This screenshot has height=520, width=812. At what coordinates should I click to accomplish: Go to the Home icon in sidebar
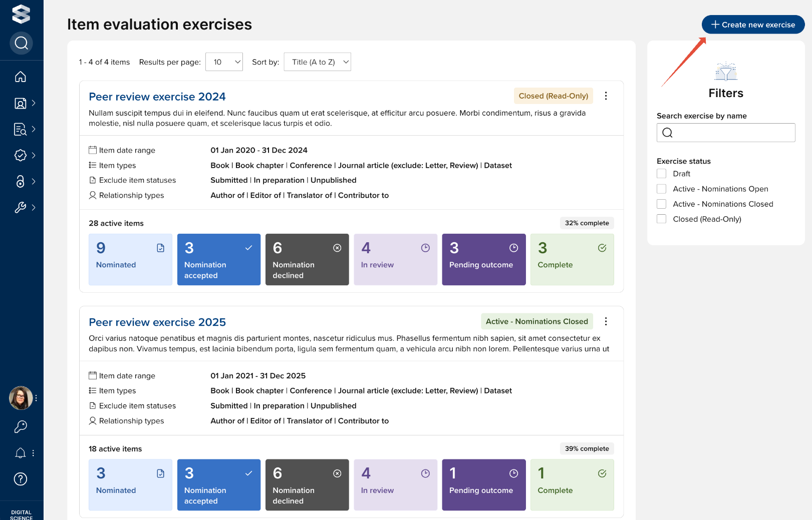pyautogui.click(x=21, y=77)
